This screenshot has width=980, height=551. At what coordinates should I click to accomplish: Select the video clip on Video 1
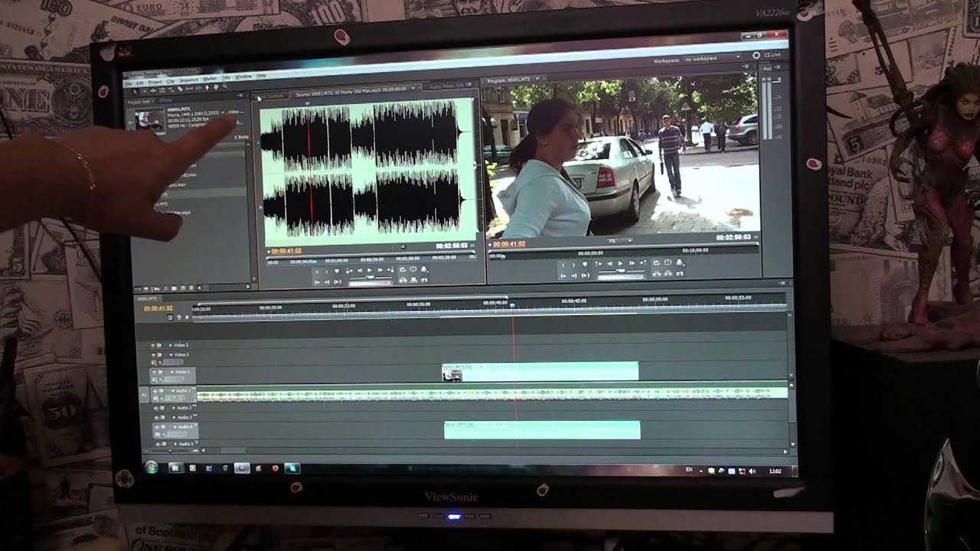pos(541,372)
